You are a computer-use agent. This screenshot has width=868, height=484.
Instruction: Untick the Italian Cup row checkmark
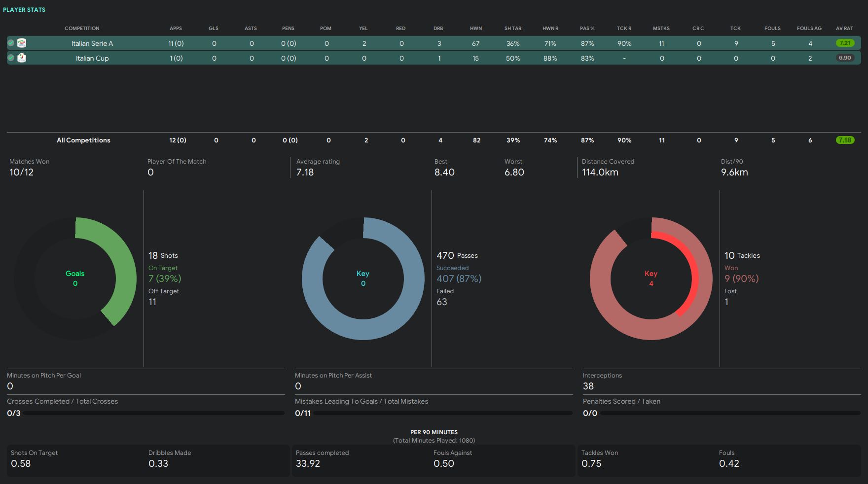11,58
